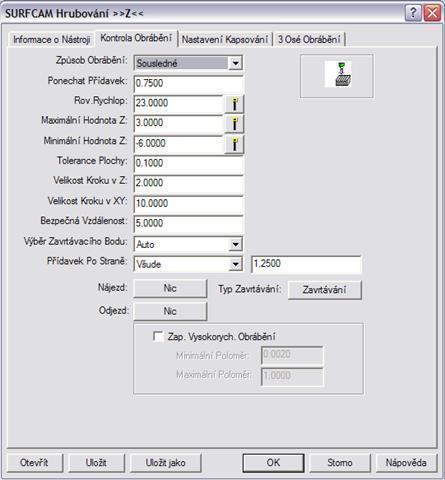This screenshot has height=480, width=445.
Task: Confirm with the OK button
Action: [x=273, y=463]
